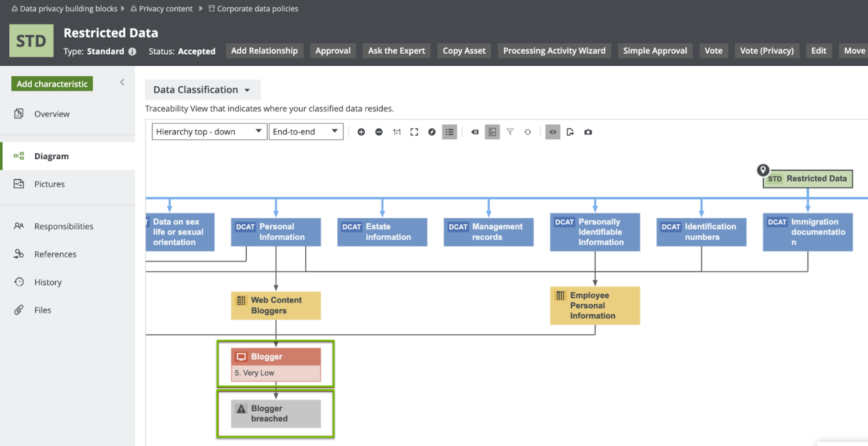The height and width of the screenshot is (446, 868).
Task: Click Simple Approval button
Action: tap(655, 51)
